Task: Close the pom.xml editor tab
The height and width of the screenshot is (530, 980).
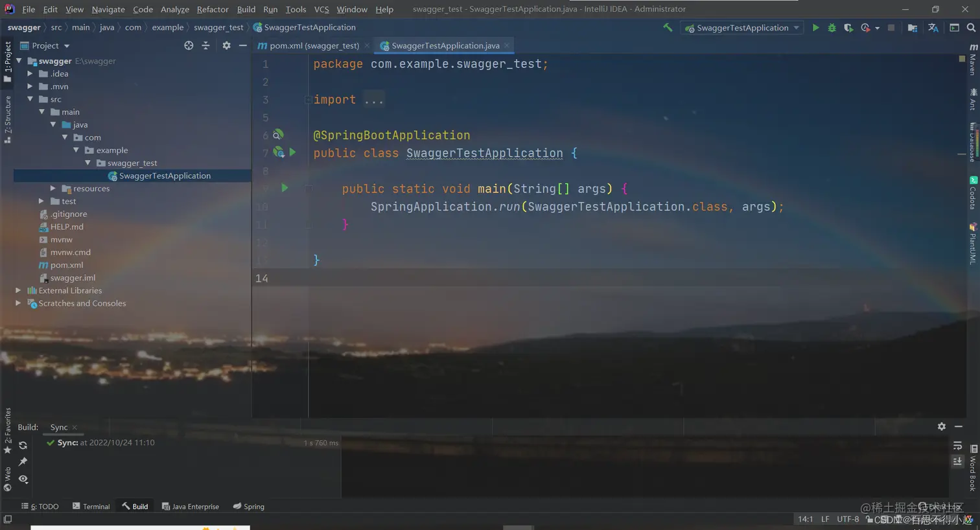Action: click(x=367, y=45)
